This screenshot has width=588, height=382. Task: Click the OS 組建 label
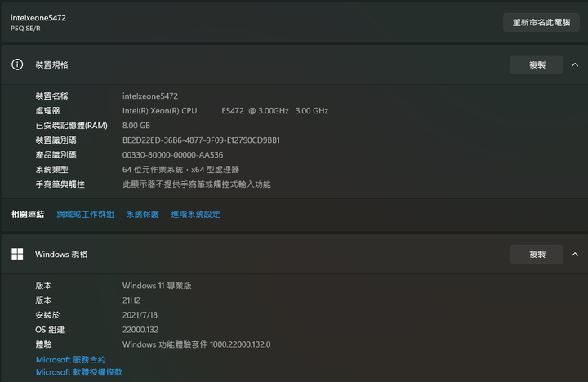coord(50,330)
